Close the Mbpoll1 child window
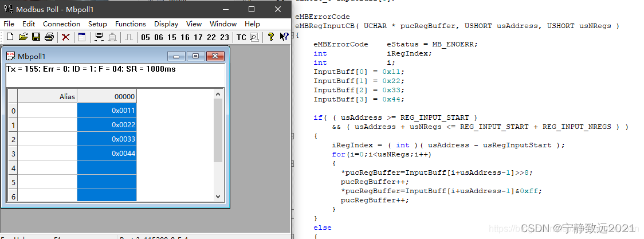Viewport: 644px width, 239px height. [215, 56]
